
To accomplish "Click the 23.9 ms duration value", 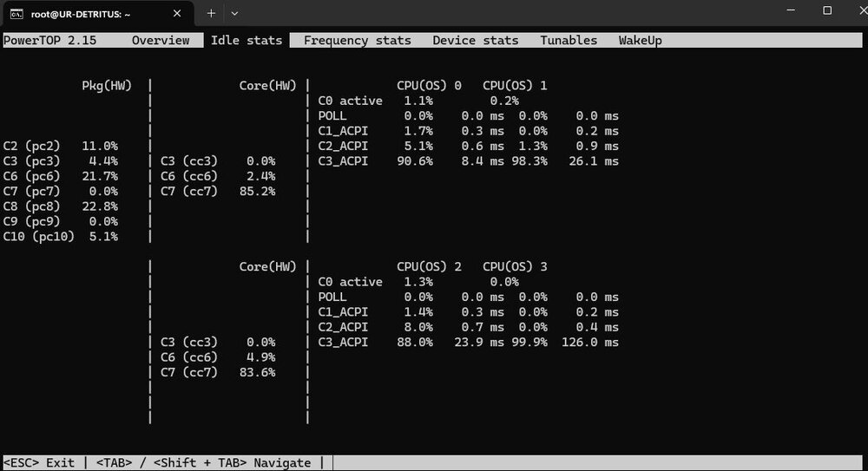I will pyautogui.click(x=479, y=342).
